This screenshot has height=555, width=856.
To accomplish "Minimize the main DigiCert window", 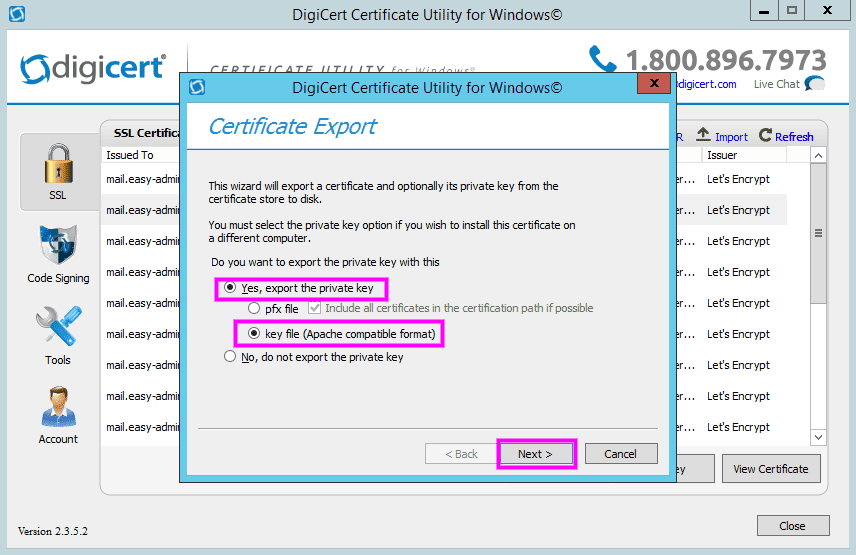I will click(x=764, y=11).
